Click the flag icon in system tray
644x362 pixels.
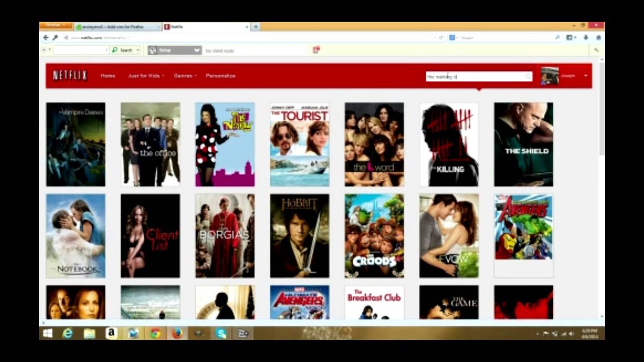[x=546, y=334]
